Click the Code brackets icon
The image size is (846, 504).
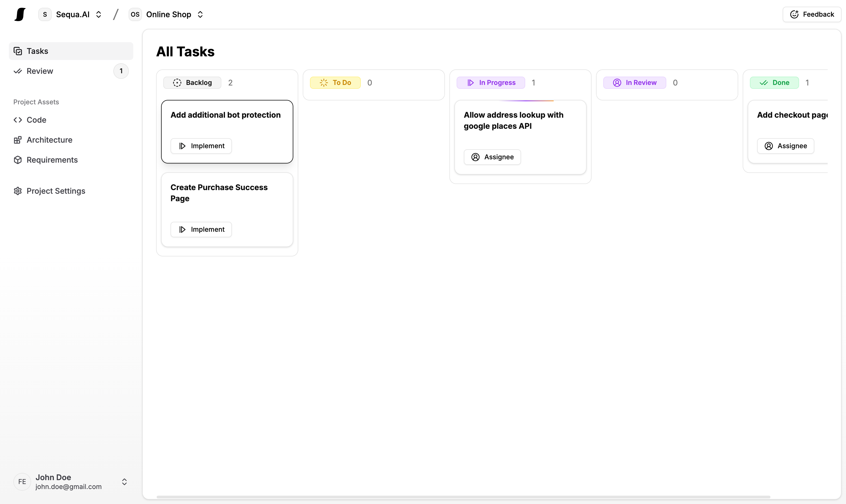coord(18,120)
